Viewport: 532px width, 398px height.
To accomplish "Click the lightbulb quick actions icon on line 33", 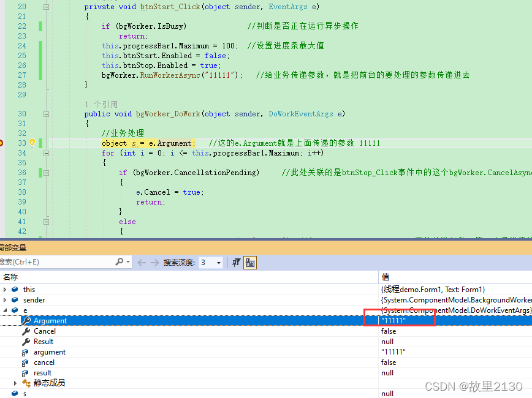I will tap(32, 142).
